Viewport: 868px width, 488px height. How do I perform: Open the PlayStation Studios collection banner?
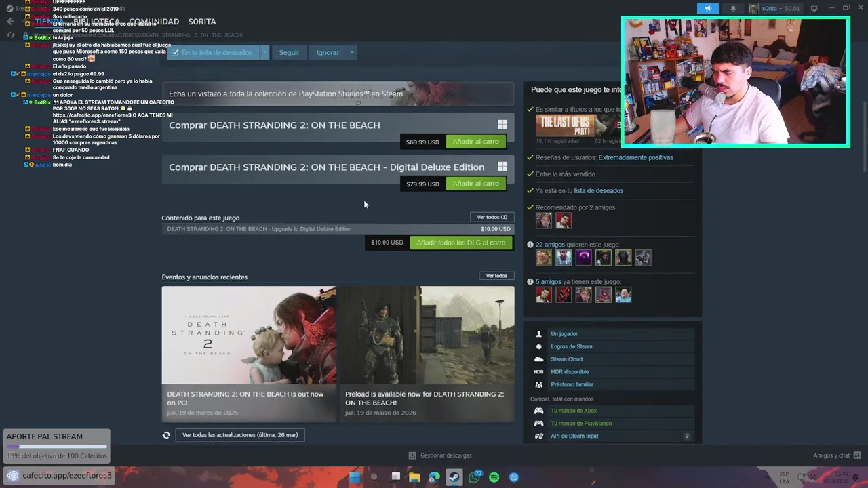338,94
